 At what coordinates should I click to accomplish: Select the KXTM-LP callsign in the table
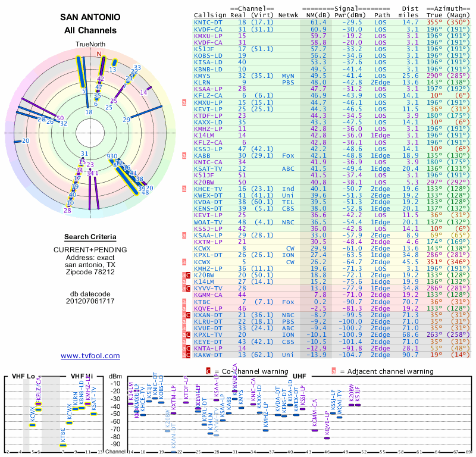pos(208,242)
